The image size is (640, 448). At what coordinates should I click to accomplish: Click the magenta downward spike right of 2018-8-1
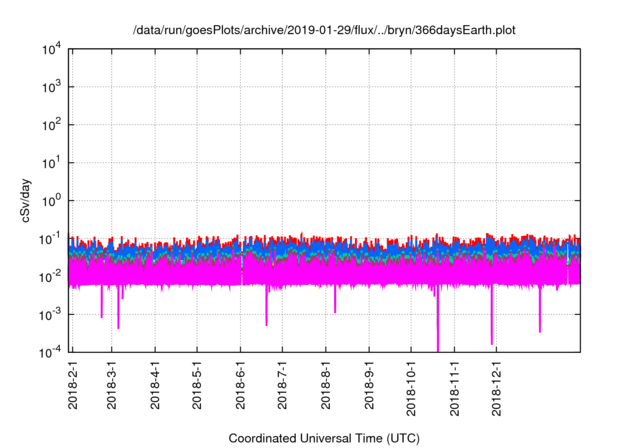point(335,305)
